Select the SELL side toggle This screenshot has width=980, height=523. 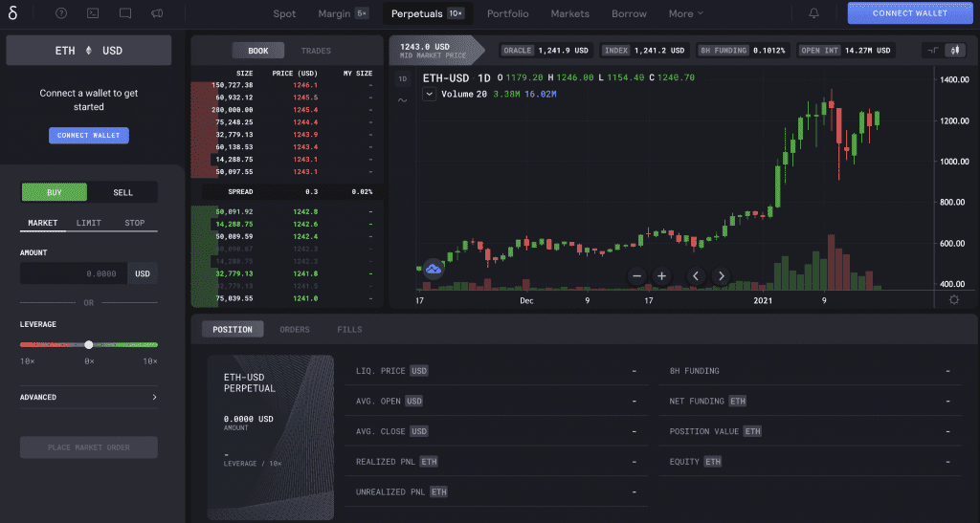click(x=123, y=192)
